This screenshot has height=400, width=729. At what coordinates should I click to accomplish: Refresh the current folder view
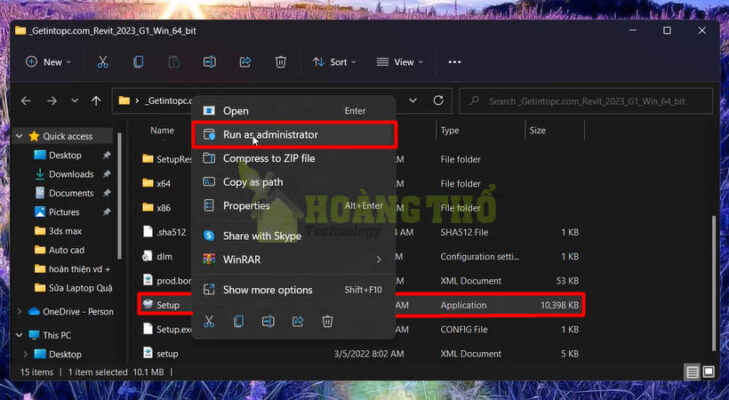coord(438,101)
